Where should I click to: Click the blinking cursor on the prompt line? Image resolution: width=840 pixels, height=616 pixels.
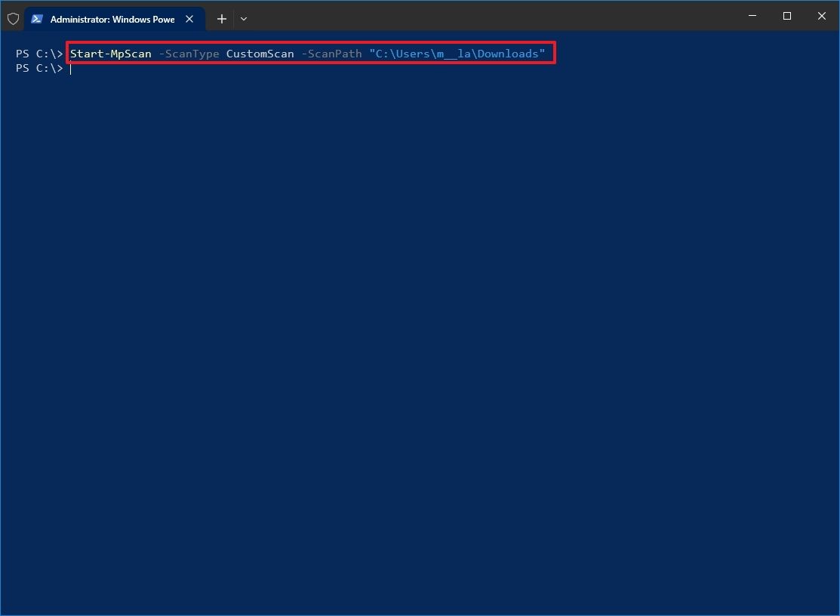[x=70, y=68]
